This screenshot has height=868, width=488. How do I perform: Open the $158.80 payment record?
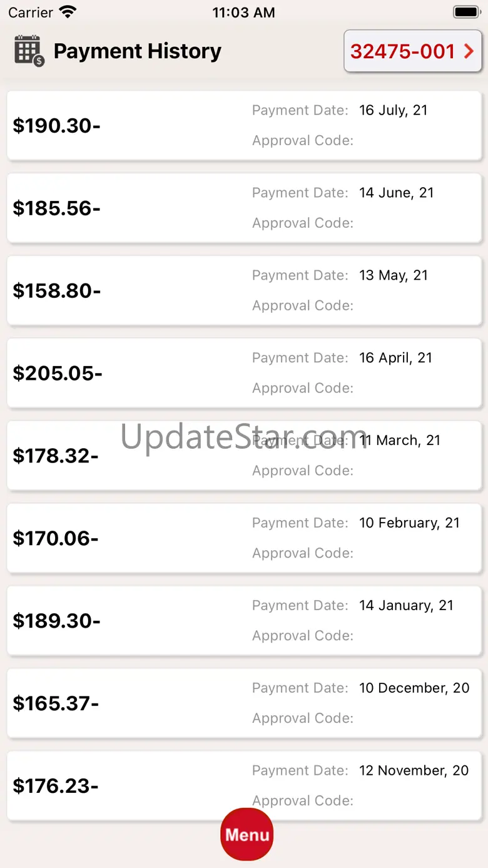coord(244,290)
